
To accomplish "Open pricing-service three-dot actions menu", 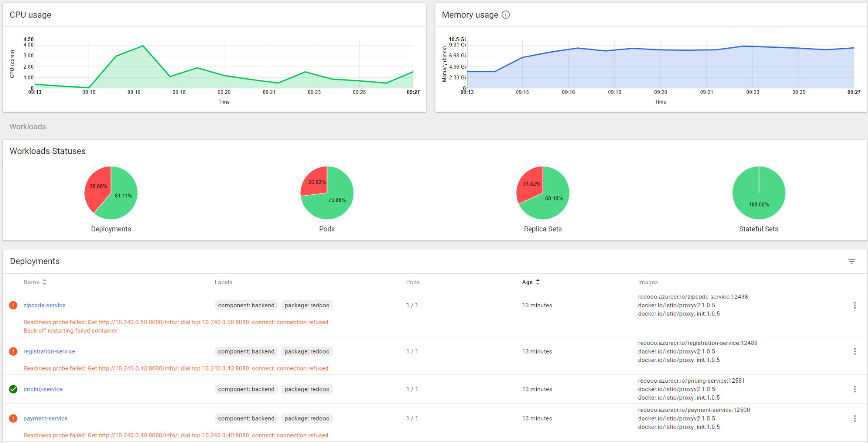I will [x=855, y=389].
